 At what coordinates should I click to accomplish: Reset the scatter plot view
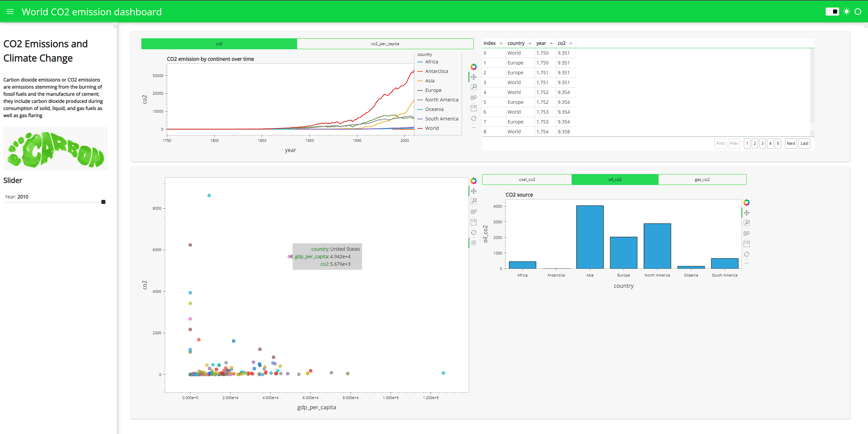474,232
